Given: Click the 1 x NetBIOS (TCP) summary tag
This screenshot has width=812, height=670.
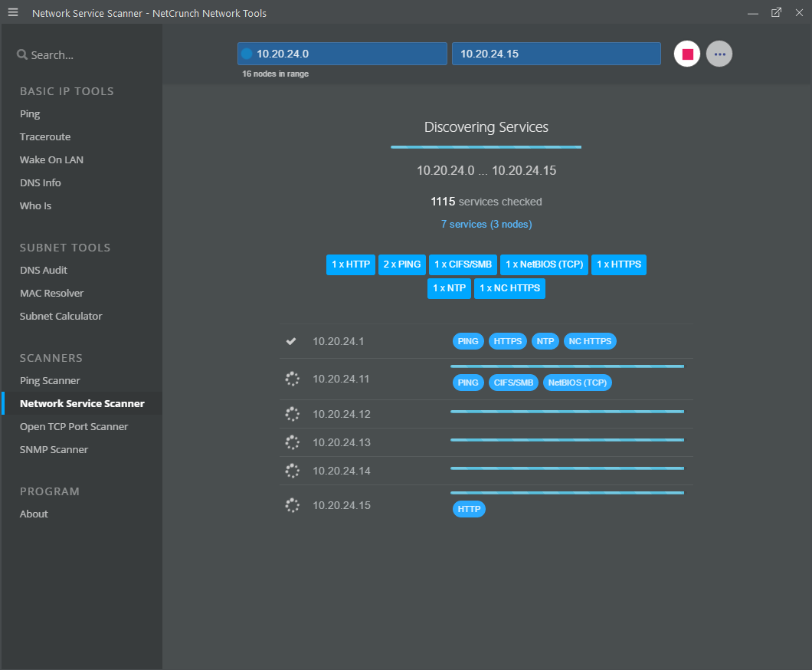Looking at the screenshot, I should [544, 264].
